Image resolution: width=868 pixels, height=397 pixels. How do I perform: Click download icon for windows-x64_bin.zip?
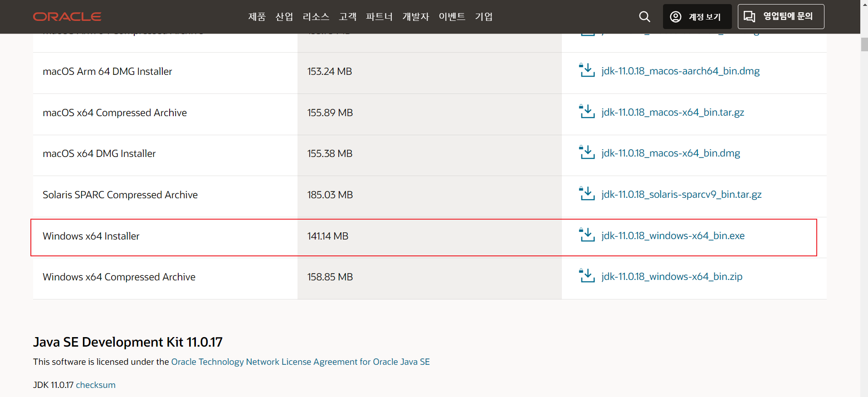tap(587, 276)
